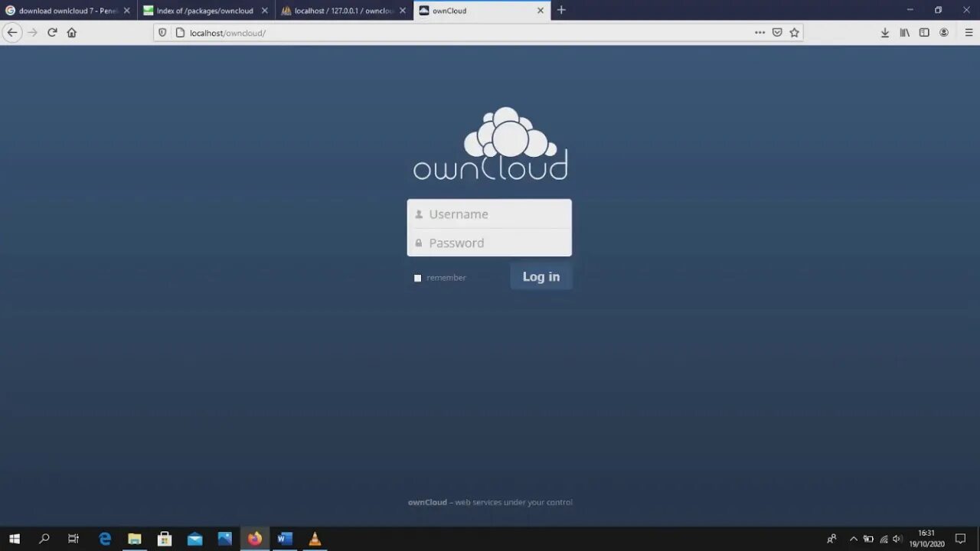Click the ownCloud footer link
The image size is (980, 551).
pos(427,502)
